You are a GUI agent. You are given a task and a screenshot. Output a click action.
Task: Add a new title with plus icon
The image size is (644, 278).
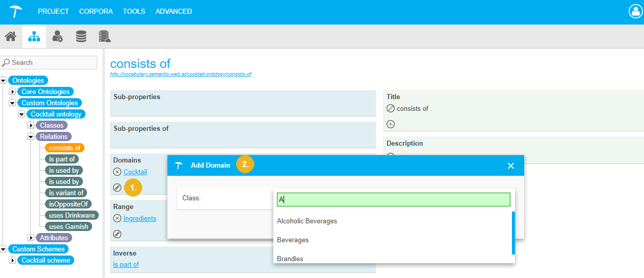coord(391,124)
